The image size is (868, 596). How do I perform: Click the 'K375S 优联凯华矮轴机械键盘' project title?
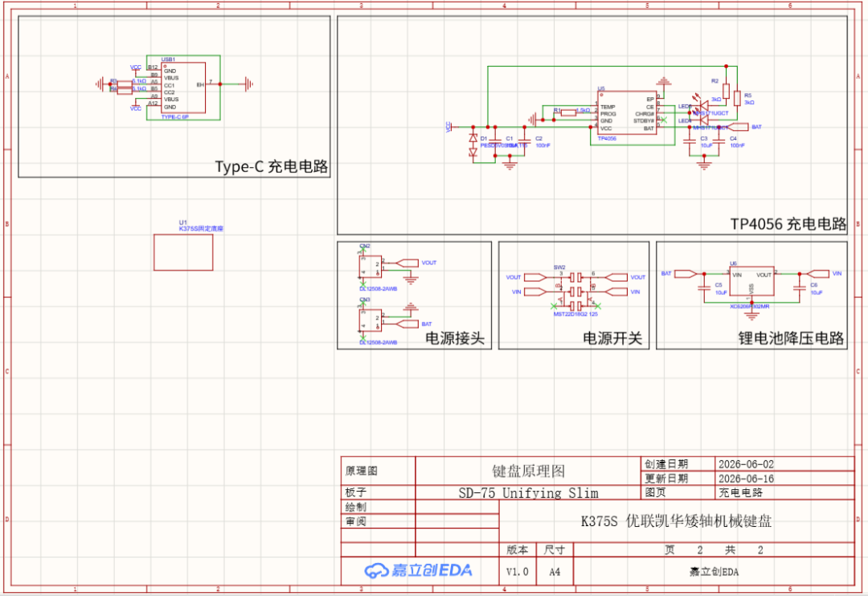[x=677, y=521]
